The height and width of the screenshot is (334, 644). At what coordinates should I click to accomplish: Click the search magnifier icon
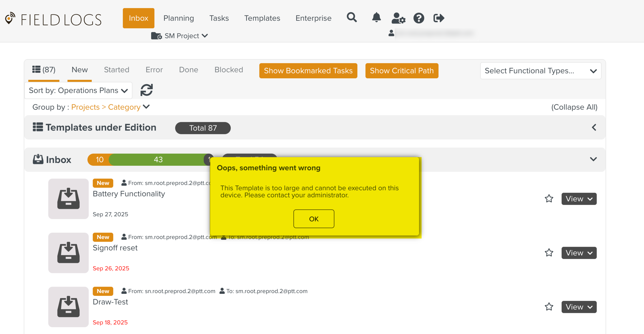click(352, 18)
